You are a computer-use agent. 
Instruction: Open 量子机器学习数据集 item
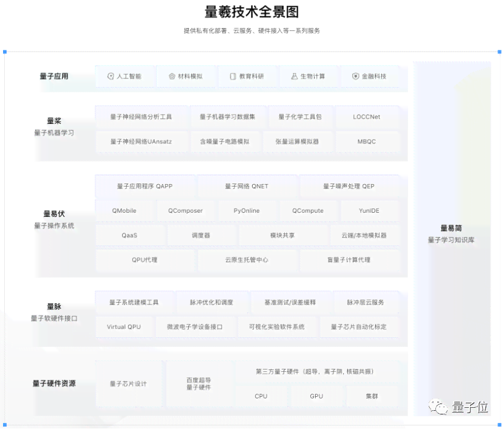click(x=228, y=117)
